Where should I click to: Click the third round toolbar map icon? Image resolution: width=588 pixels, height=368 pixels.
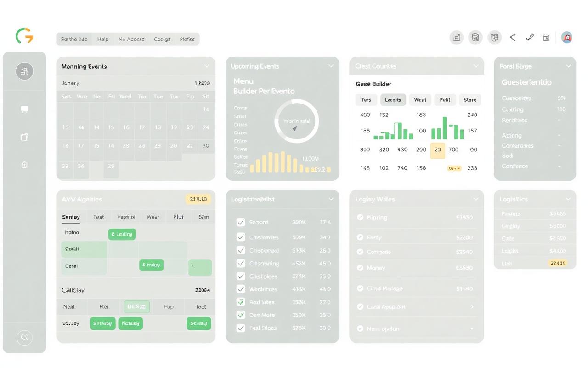tap(494, 38)
